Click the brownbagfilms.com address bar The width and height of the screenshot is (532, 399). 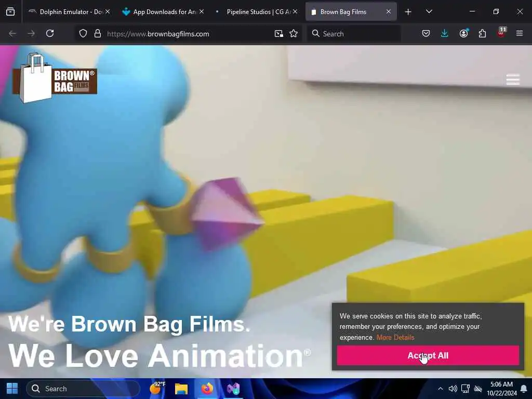click(188, 34)
